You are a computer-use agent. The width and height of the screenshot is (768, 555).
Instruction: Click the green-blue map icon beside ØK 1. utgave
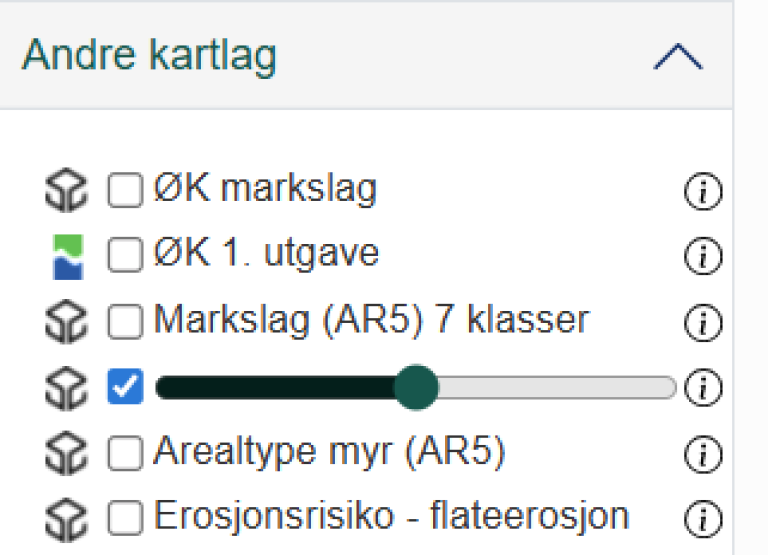(67, 257)
